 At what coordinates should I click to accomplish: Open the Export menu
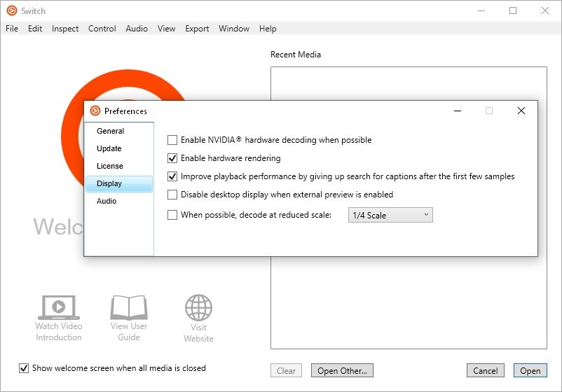point(197,29)
